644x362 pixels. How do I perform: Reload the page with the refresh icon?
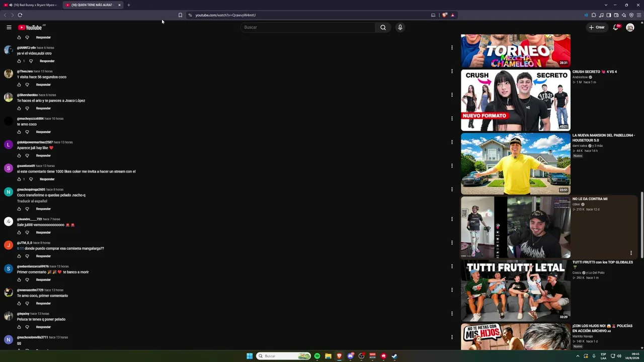[20, 15]
